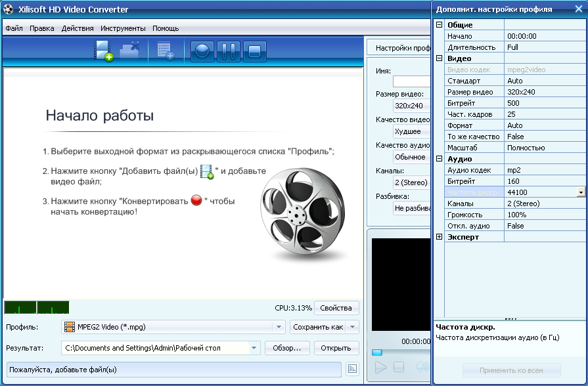Image resolution: width=588 pixels, height=386 pixels.
Task: Click the Масштаб value Полностью
Action: tap(545, 148)
